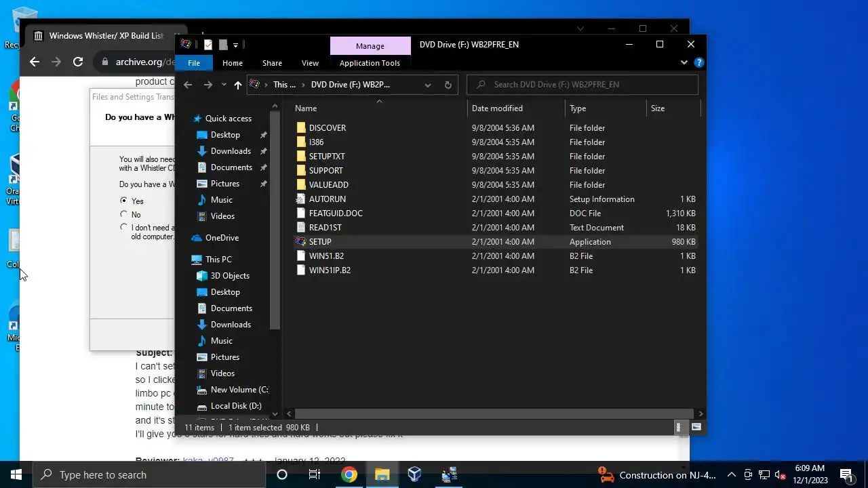Open the DISCOVER folder icon

tap(301, 128)
